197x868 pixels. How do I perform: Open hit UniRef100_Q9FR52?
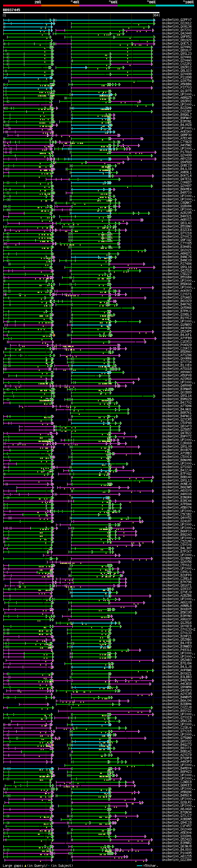(177, 37)
